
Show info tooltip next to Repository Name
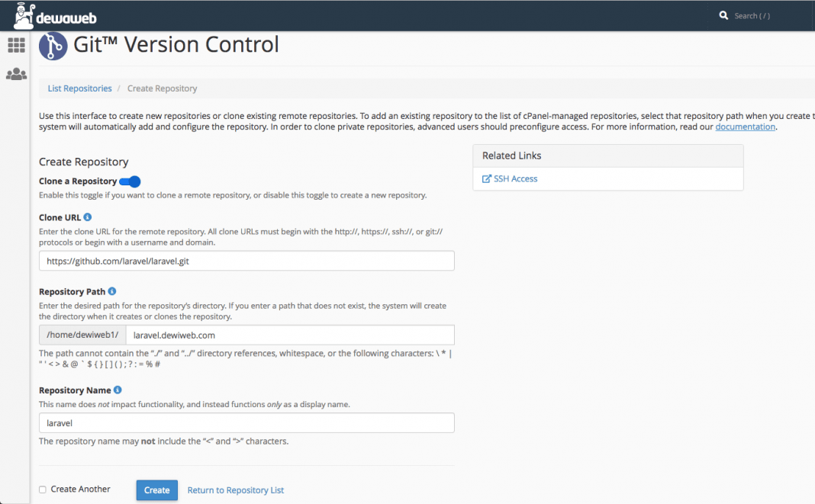118,390
